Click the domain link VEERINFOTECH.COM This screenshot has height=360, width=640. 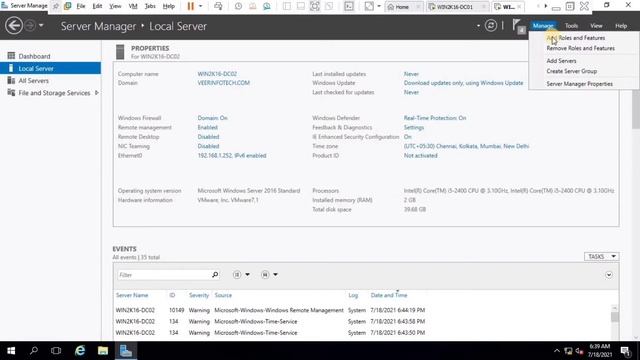pos(224,83)
